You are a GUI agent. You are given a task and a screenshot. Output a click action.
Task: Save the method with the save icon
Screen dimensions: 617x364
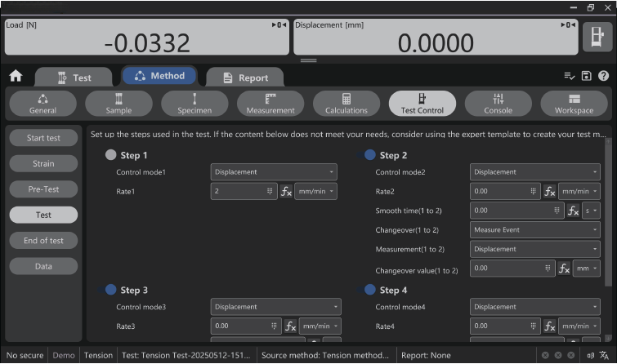[x=587, y=76]
